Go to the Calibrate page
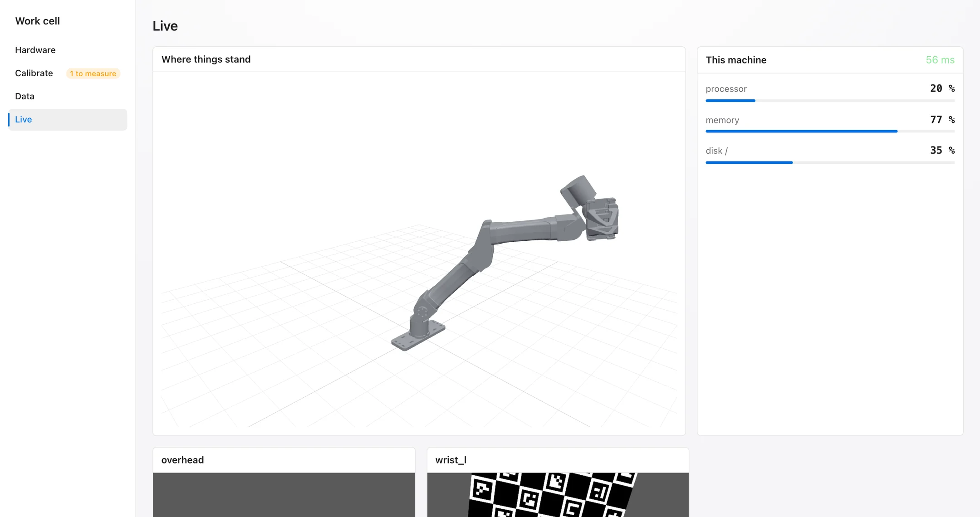Viewport: 980px width, 517px height. click(x=68, y=73)
